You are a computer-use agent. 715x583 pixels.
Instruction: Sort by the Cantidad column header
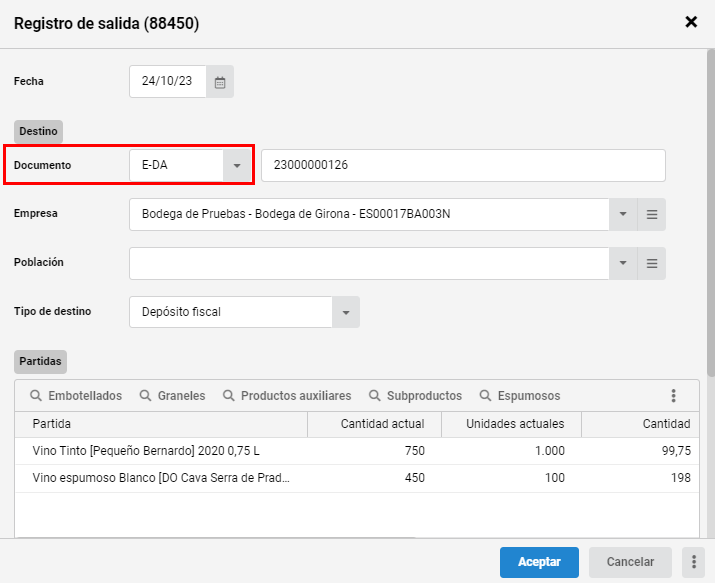click(x=640, y=424)
